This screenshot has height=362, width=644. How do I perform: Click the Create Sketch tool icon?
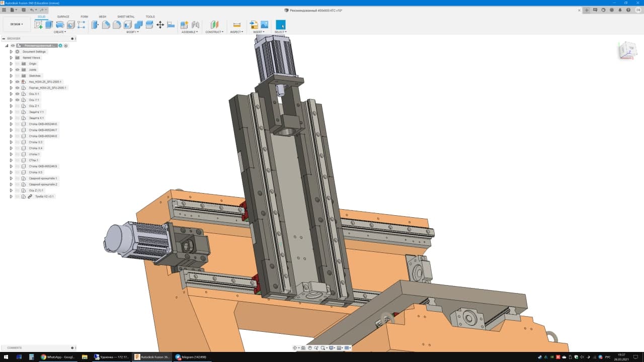point(38,25)
